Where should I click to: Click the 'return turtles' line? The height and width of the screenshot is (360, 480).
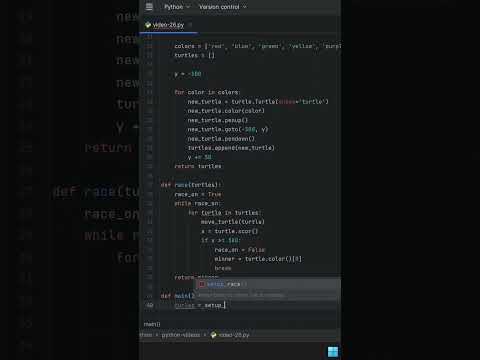(x=198, y=166)
